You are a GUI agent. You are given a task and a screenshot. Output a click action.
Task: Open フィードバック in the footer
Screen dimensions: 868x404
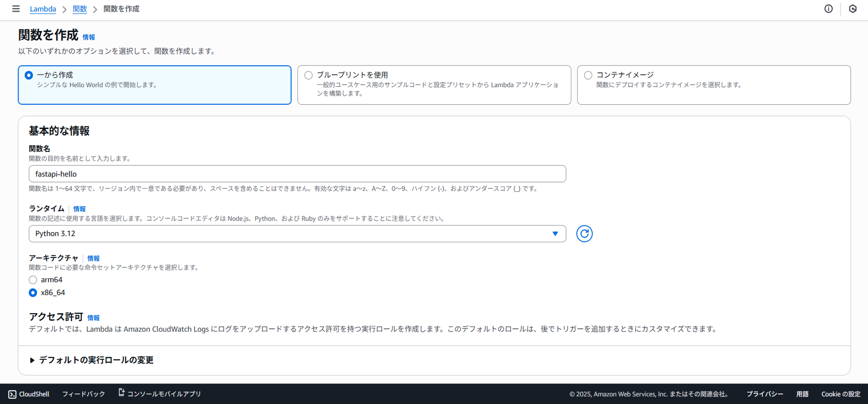[x=83, y=394]
